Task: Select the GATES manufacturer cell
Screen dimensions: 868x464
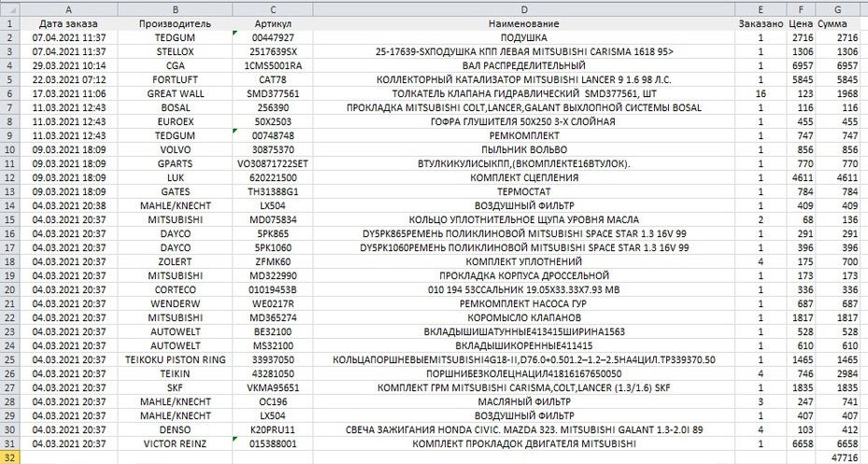Action: [175, 192]
